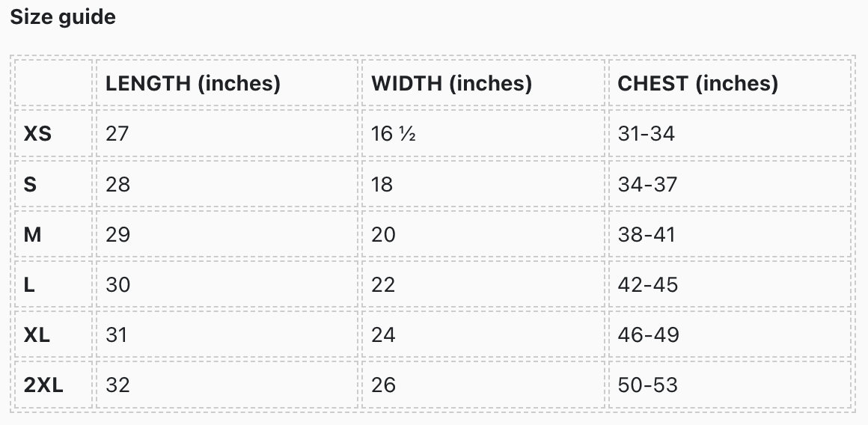Click the length value 32 for 2XL
Screen dimensions: 868x425
[117, 385]
